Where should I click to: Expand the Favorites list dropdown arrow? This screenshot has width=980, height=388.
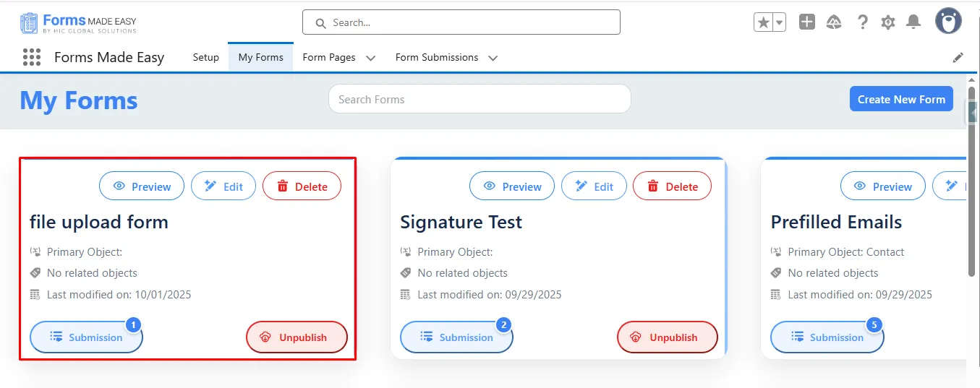click(x=779, y=22)
